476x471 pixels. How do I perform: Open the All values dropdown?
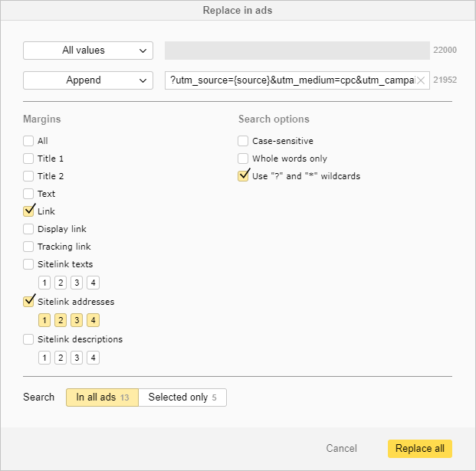[88, 51]
